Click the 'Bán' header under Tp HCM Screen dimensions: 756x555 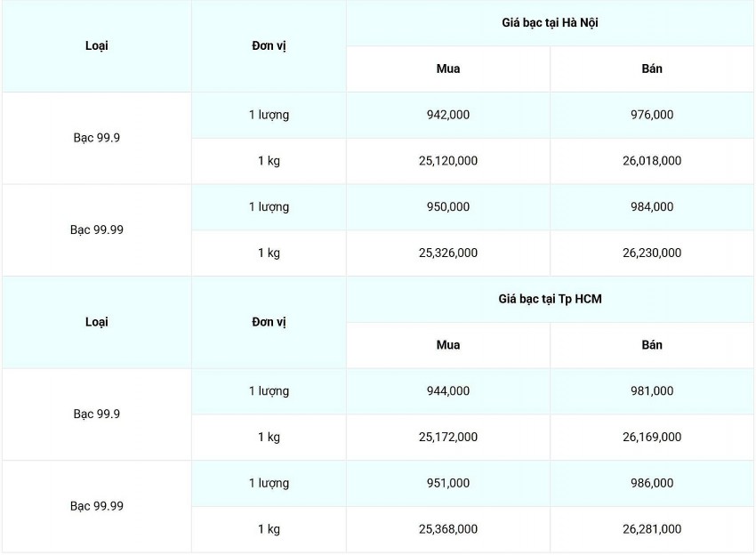point(652,345)
